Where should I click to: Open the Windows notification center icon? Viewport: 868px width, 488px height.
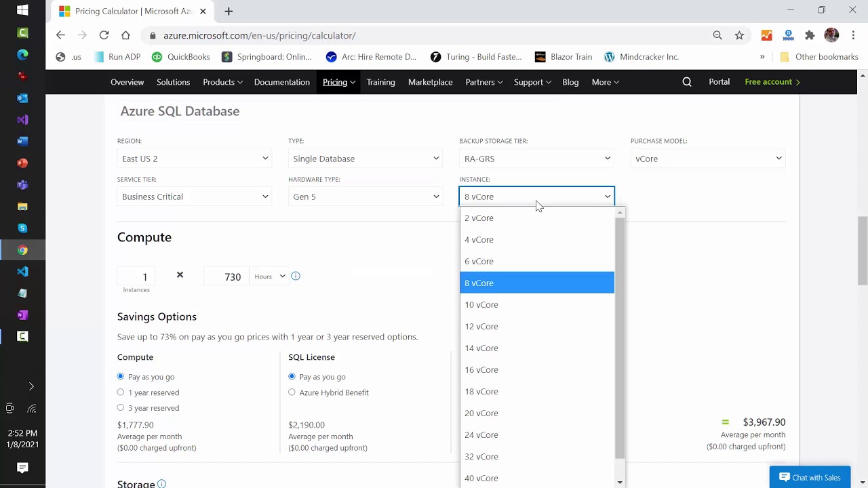click(x=22, y=468)
